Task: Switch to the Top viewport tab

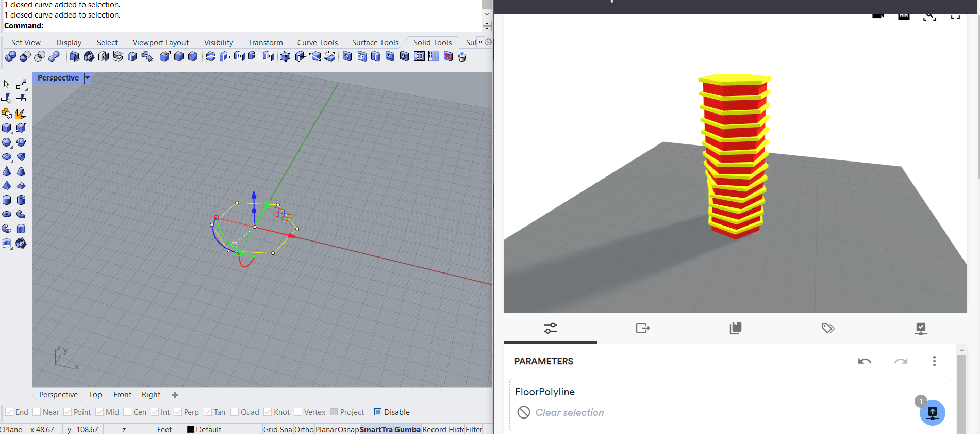Action: coord(95,395)
